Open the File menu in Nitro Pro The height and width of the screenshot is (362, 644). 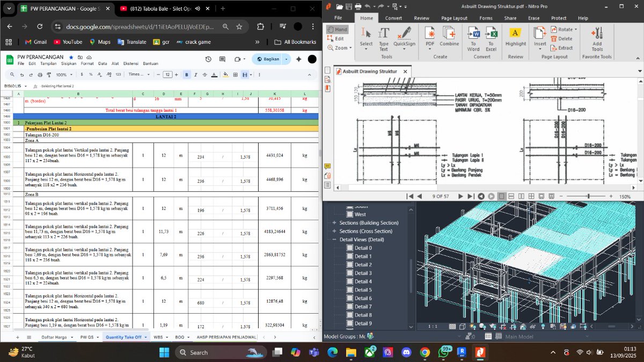[x=338, y=18]
